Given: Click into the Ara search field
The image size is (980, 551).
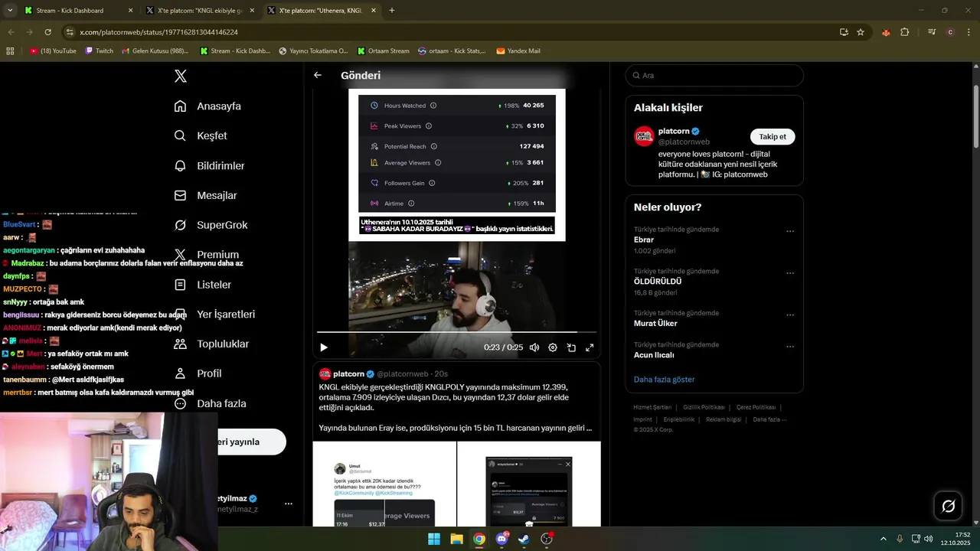Looking at the screenshot, I should [x=714, y=75].
